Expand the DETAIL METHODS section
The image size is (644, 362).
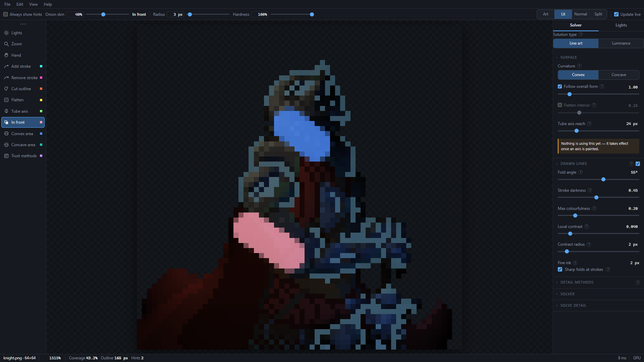click(x=577, y=282)
